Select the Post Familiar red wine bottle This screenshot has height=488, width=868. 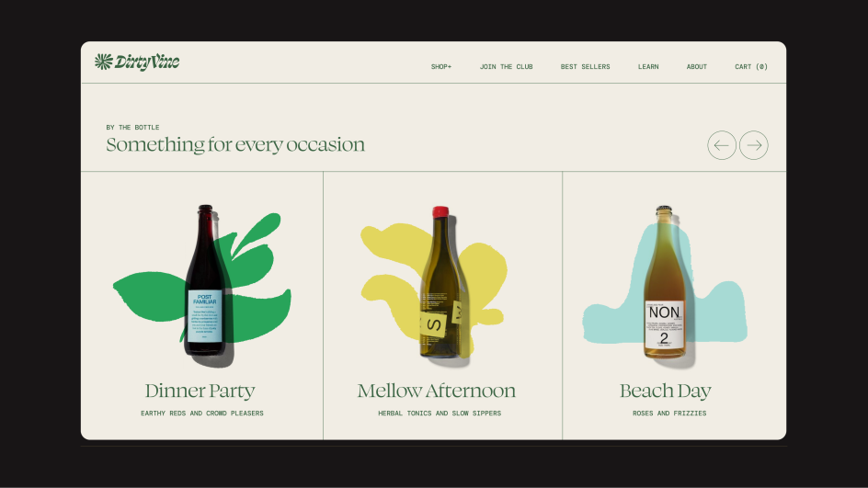point(205,282)
